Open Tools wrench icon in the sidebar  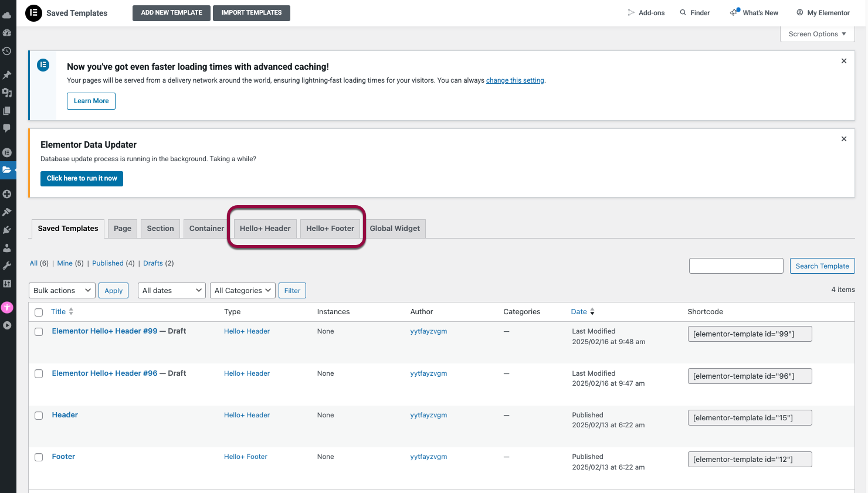pyautogui.click(x=7, y=266)
